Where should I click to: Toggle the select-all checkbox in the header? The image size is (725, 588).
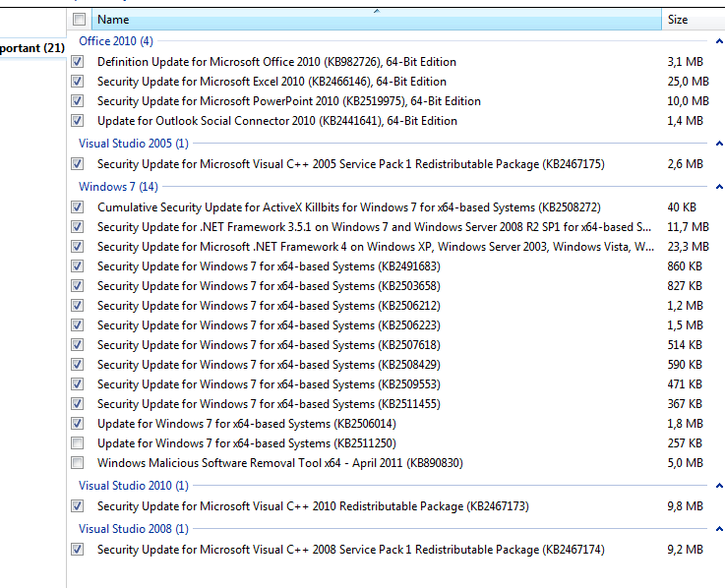(x=79, y=20)
